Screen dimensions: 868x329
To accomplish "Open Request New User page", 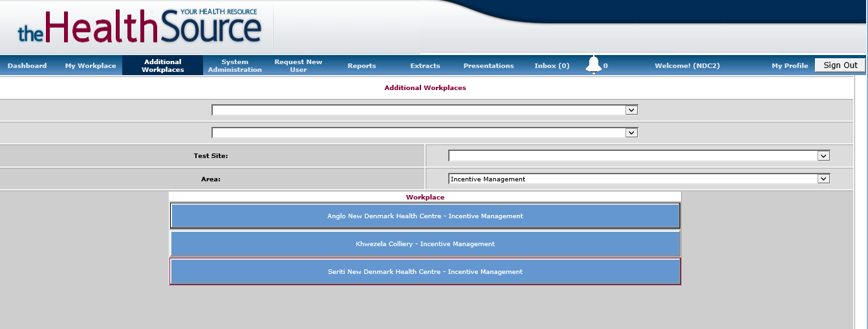I will click(298, 65).
